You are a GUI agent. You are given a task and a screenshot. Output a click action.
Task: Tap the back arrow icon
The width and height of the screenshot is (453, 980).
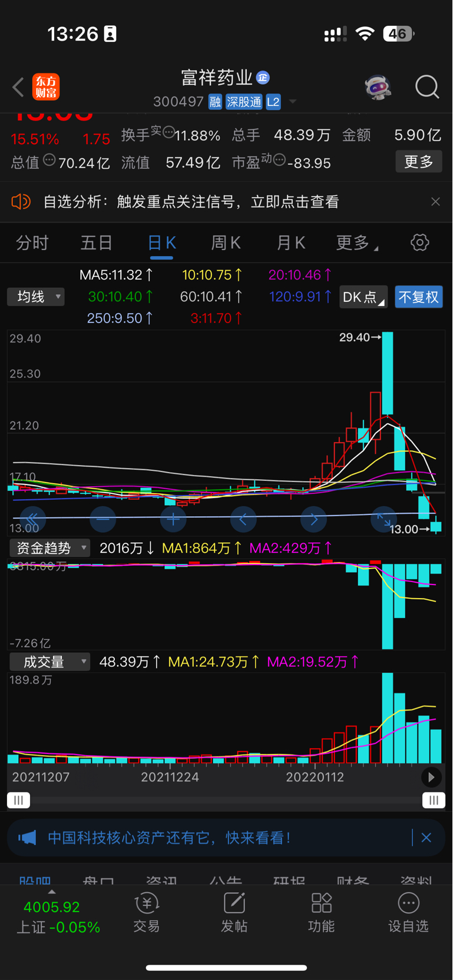pos(18,88)
